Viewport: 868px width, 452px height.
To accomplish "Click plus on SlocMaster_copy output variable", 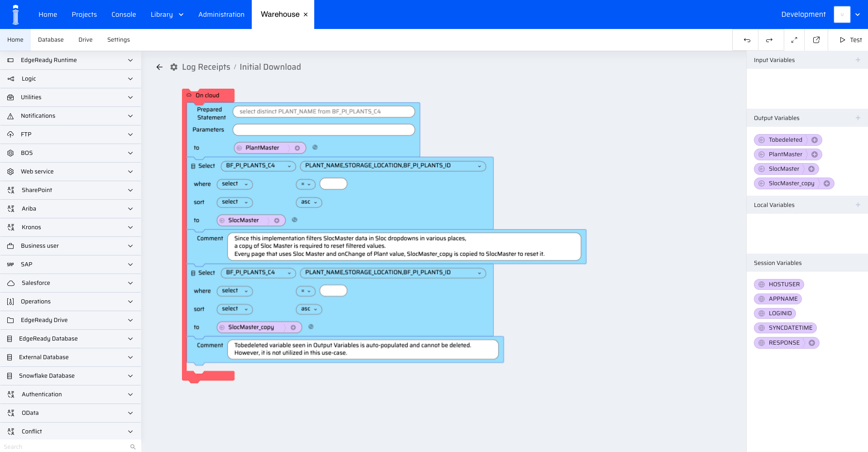I will pos(827,183).
